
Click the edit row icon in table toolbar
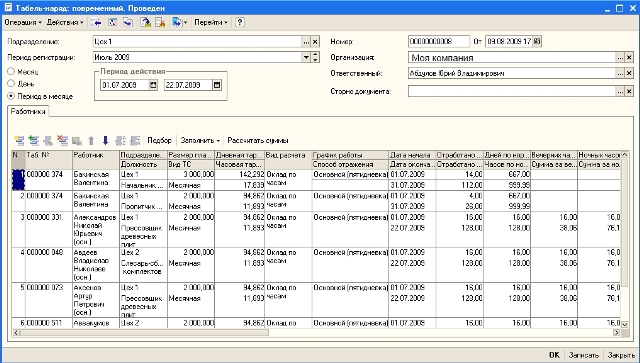tap(48, 140)
